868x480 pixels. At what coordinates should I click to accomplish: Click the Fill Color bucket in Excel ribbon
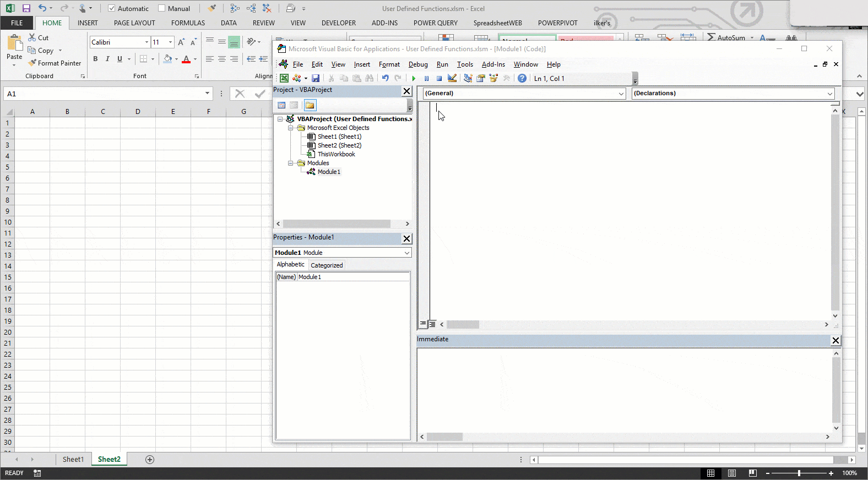click(167, 59)
